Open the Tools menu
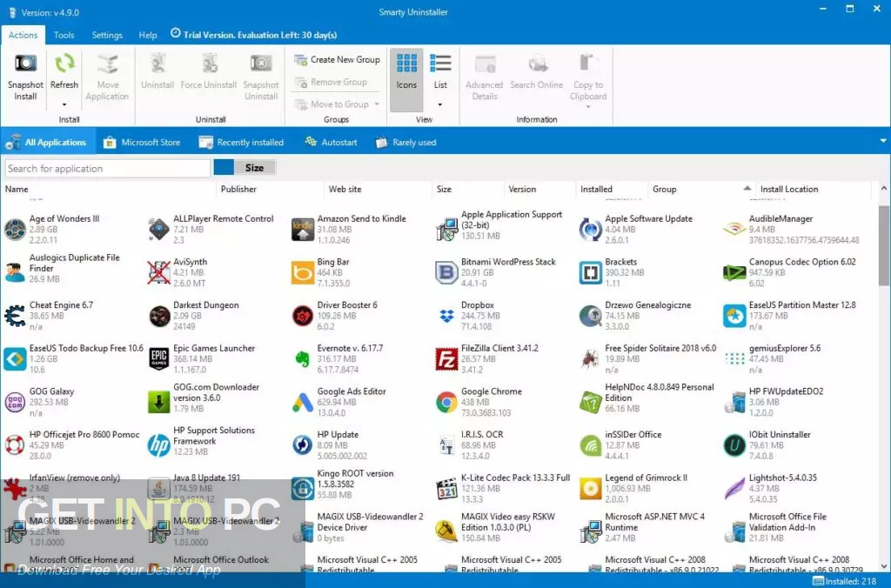 [64, 35]
